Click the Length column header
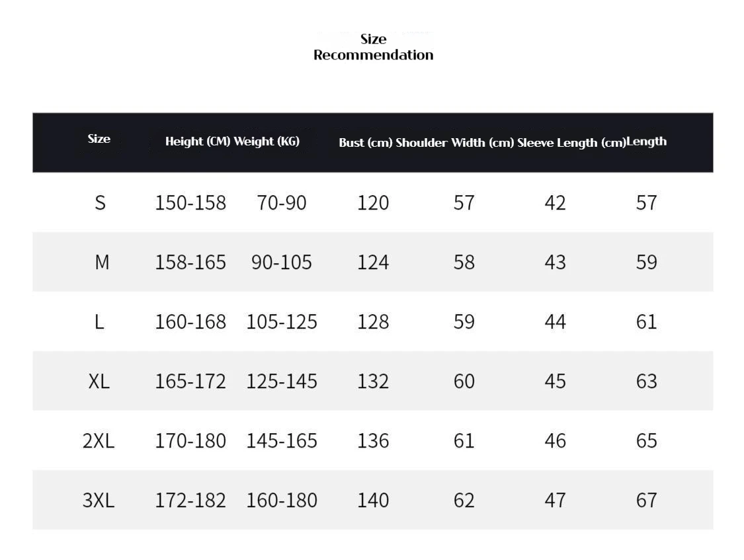 646,141
